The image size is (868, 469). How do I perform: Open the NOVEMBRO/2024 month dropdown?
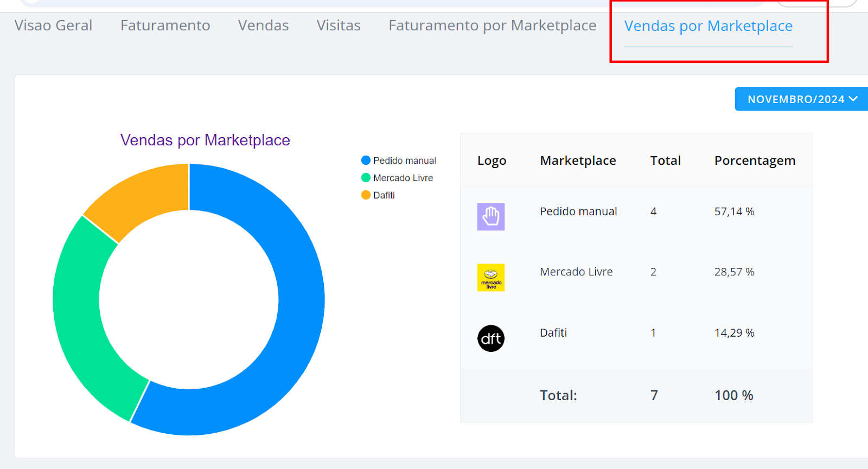pos(801,99)
